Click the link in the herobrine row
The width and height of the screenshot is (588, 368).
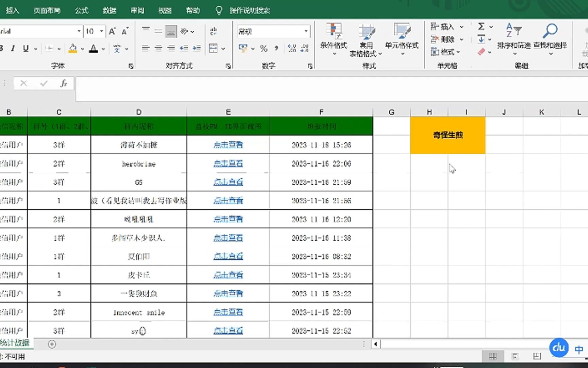point(228,164)
